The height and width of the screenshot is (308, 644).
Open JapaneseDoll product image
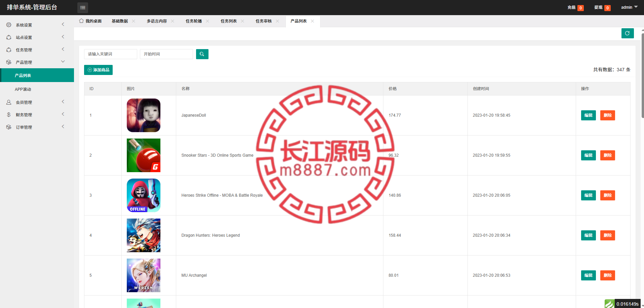coord(144,115)
